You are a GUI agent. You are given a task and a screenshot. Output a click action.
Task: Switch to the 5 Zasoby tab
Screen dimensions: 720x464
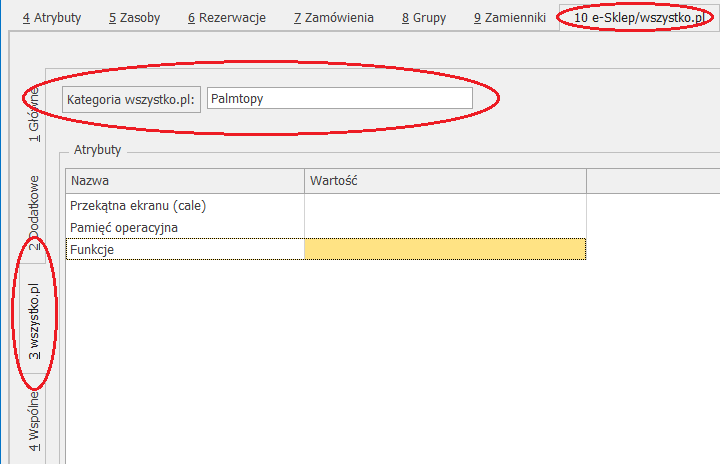[135, 18]
